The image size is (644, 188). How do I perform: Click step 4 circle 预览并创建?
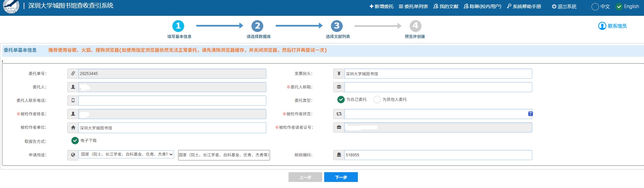tap(415, 26)
